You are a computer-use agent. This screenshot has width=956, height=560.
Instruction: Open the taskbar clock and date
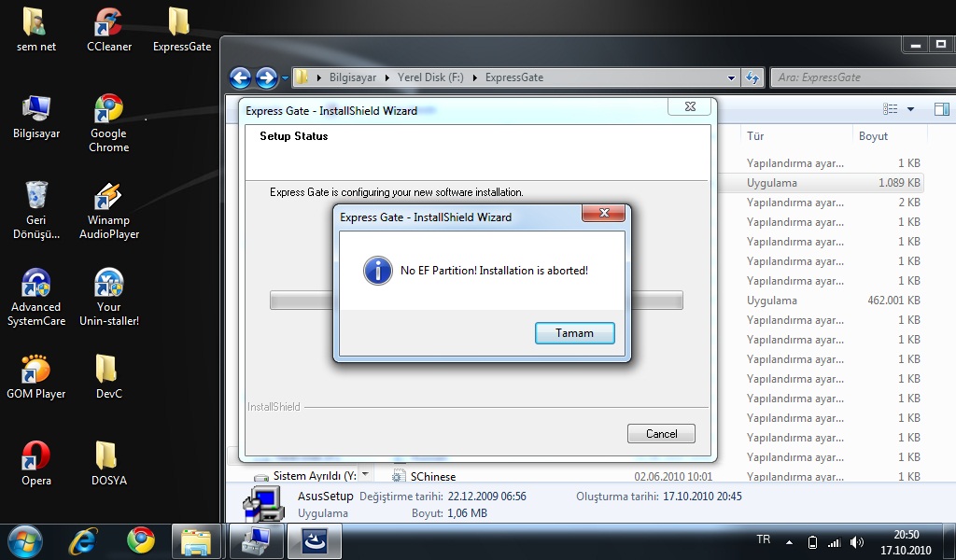coord(906,541)
